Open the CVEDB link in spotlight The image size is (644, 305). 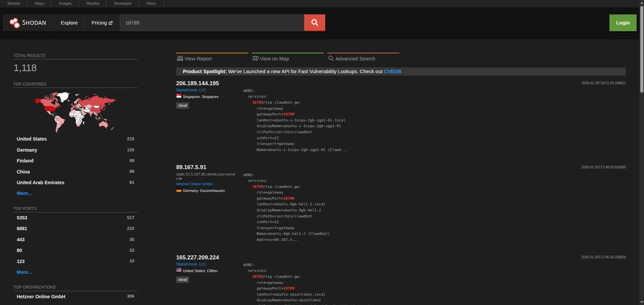click(392, 71)
